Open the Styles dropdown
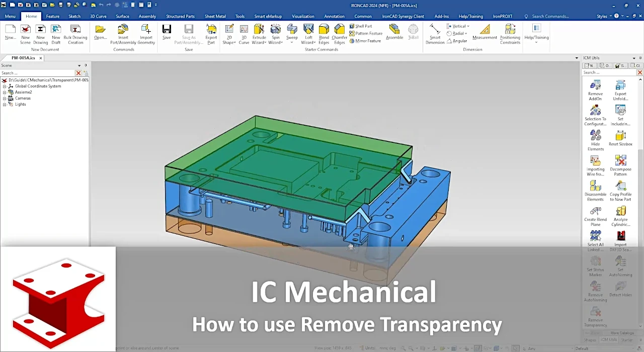This screenshot has width=644, height=352. (610, 16)
